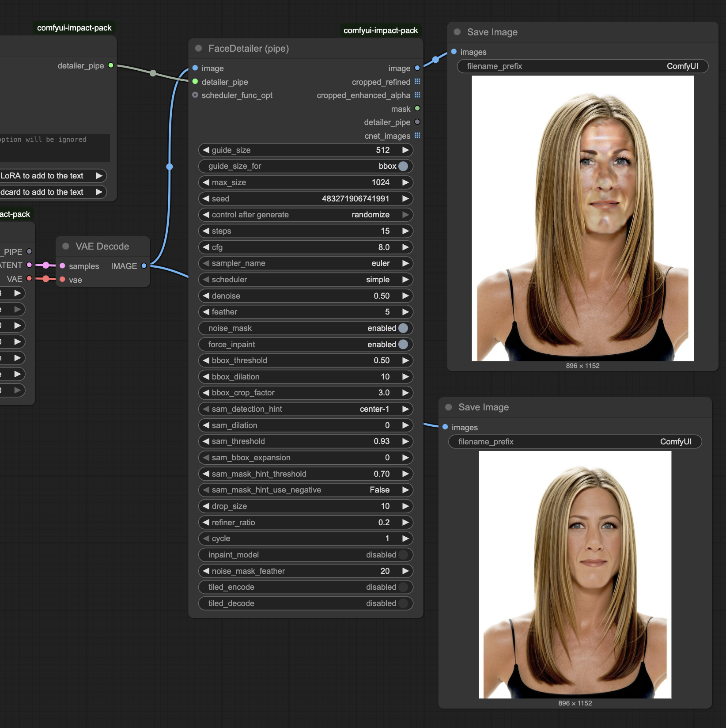Click comfyui-impact-pack badge above FaceDetailer
Screen dimensions: 726x728
click(381, 30)
